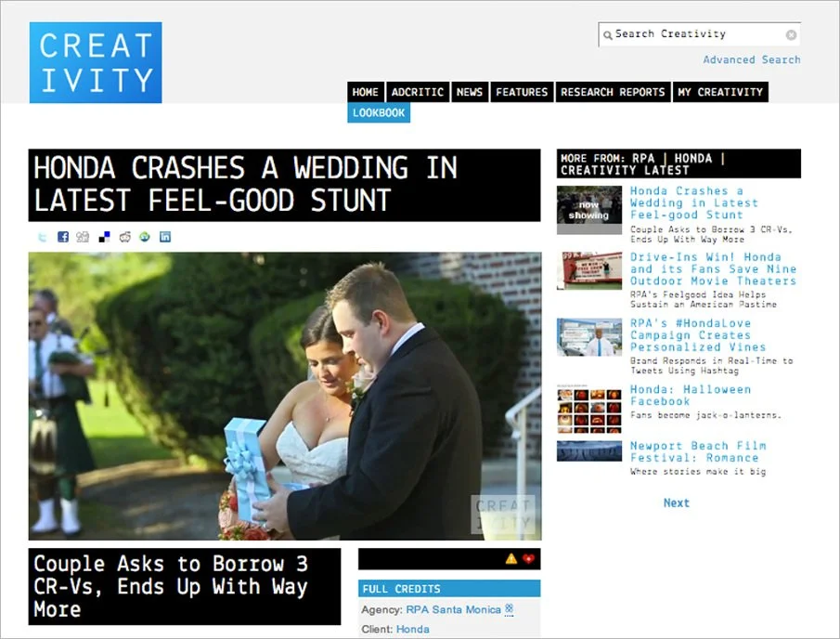Viewport: 840px width, 639px height.
Task: Click the Creativity logo
Action: (x=96, y=62)
